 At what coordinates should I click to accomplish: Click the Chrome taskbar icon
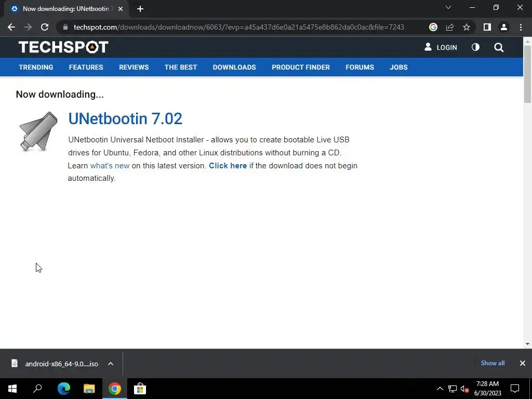(115, 389)
